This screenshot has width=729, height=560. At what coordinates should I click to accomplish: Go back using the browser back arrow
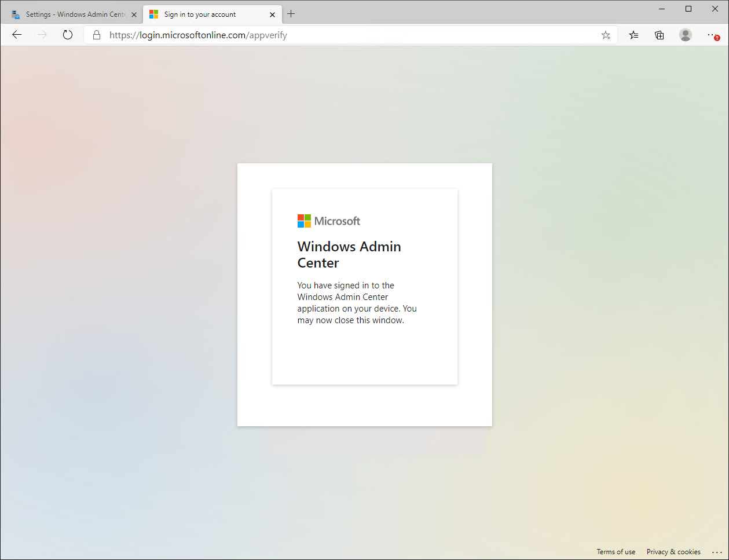(17, 35)
